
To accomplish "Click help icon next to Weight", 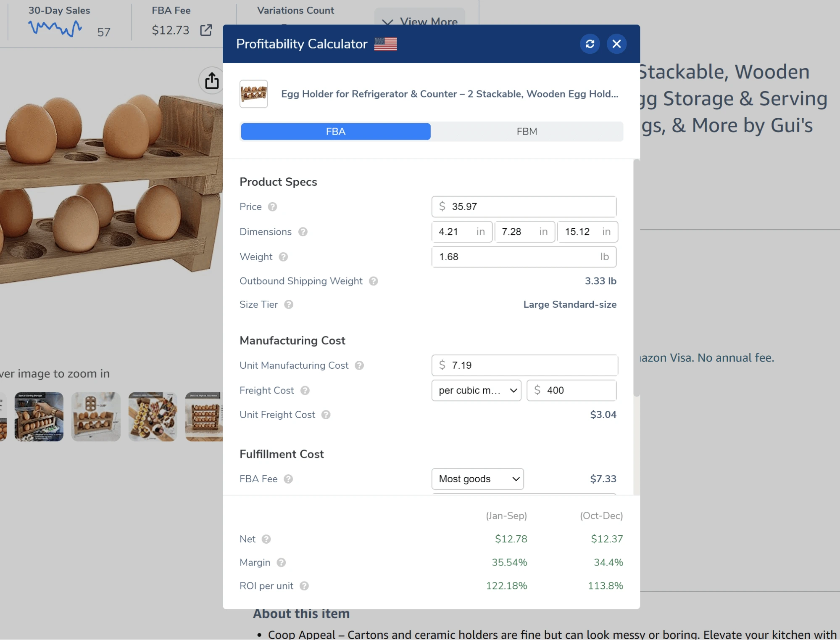I will click(283, 257).
